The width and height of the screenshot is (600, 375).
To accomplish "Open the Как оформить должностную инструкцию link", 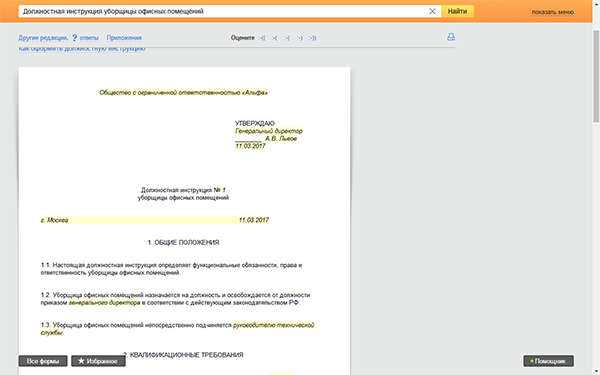I will coord(82,49).
